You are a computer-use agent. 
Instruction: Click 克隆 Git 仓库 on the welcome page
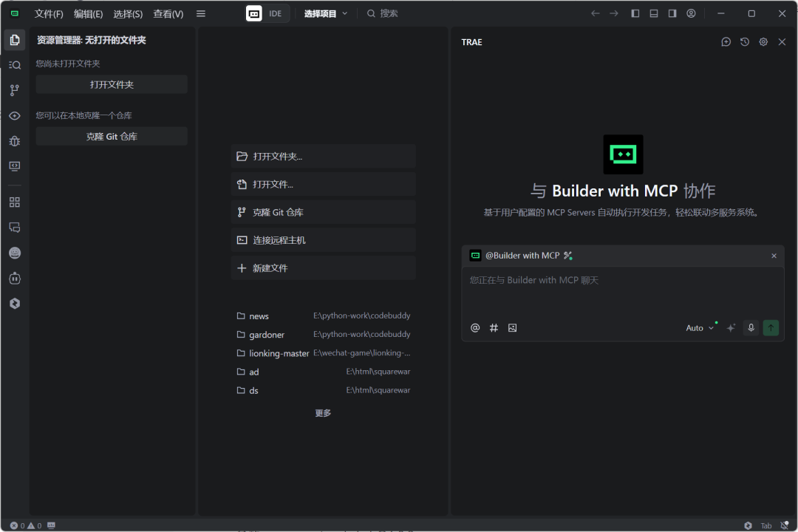pyautogui.click(x=323, y=212)
